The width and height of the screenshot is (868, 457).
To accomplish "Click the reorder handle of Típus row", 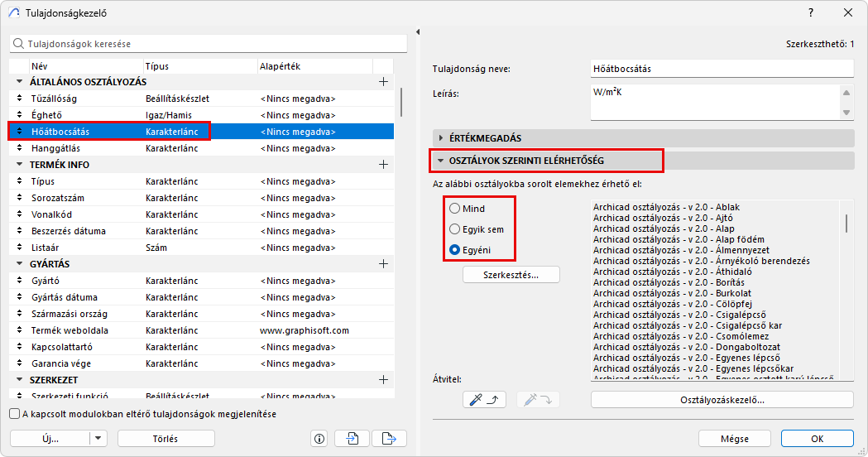I will 19,181.
